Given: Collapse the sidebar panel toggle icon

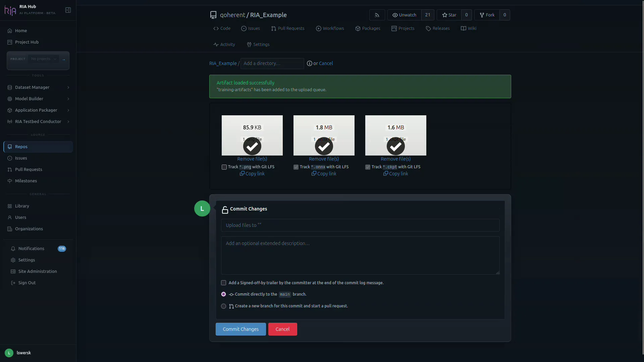Looking at the screenshot, I should click(68, 10).
